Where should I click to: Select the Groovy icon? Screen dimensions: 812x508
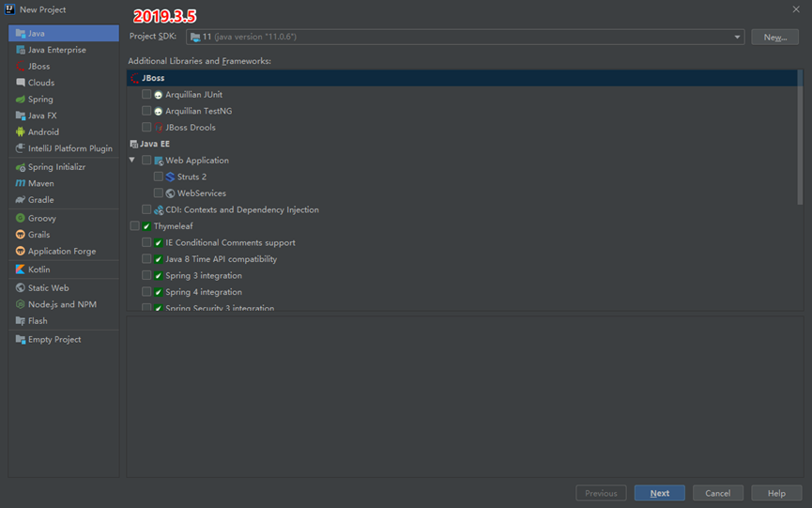click(21, 218)
